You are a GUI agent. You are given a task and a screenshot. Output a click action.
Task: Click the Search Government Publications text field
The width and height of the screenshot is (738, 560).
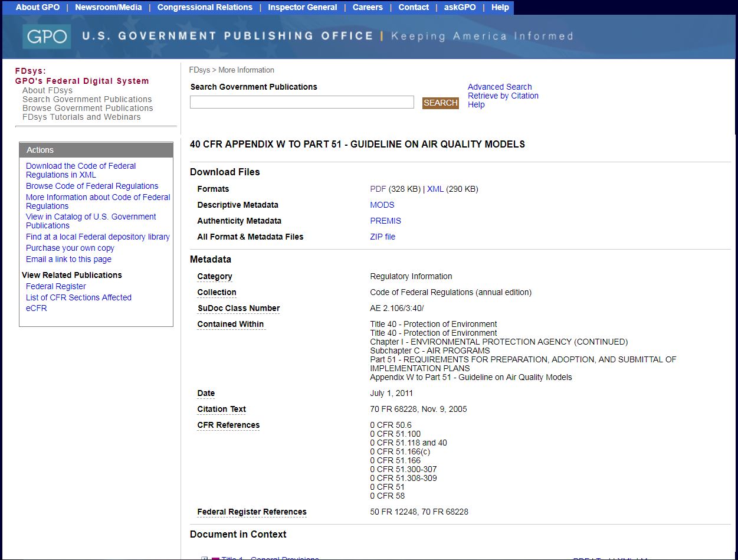point(301,103)
